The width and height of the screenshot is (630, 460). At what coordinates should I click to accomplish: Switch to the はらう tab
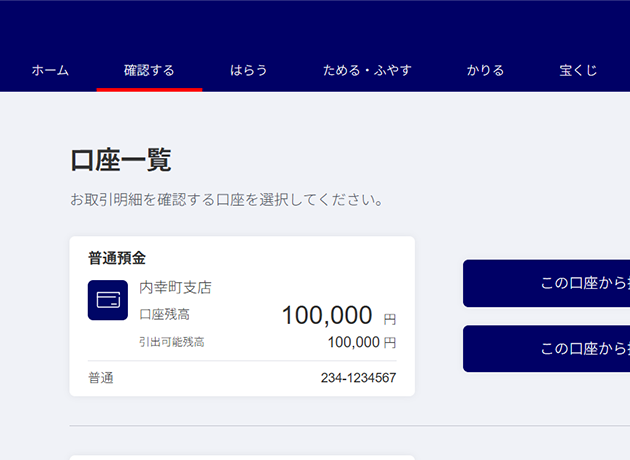tap(249, 71)
